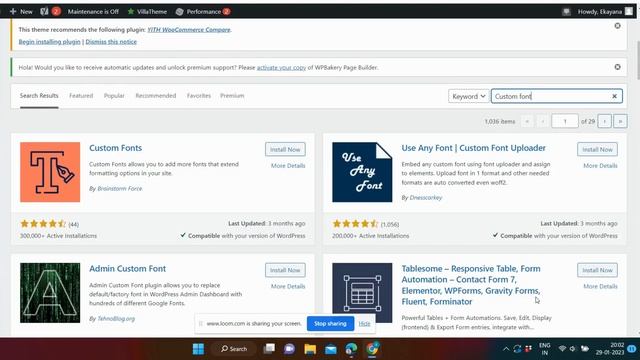The image size is (640, 360).
Task: Install the Tablesome plugin
Action: coord(597,270)
